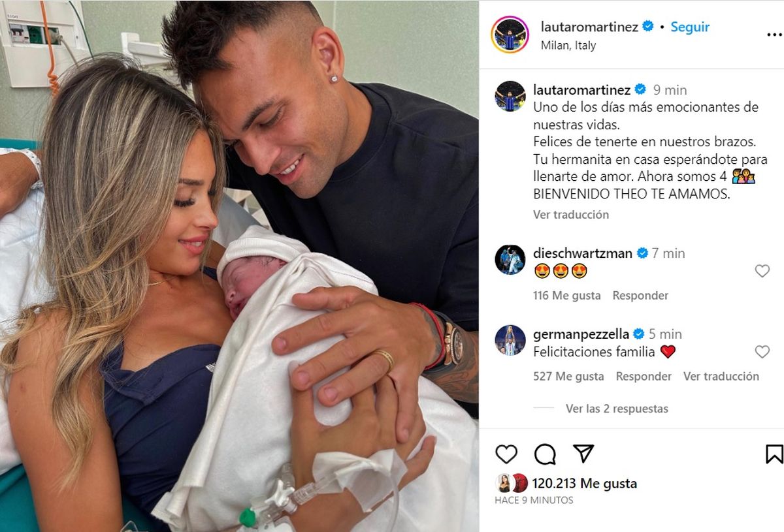
Task: Follow lautaromartinez with Seguir
Action: point(690,27)
